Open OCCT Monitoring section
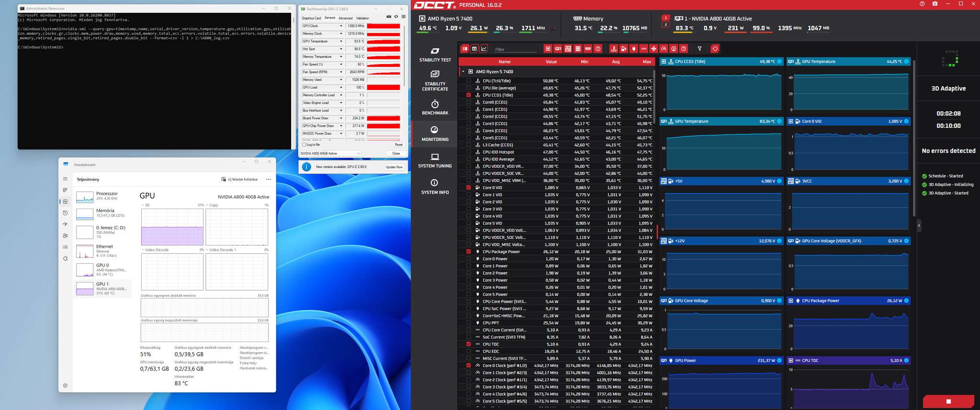 click(435, 133)
